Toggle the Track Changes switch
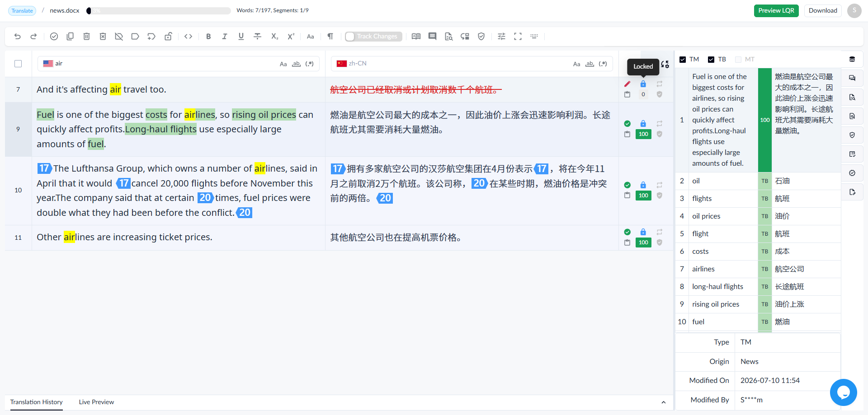Viewport: 868px width, 415px height. pos(373,37)
